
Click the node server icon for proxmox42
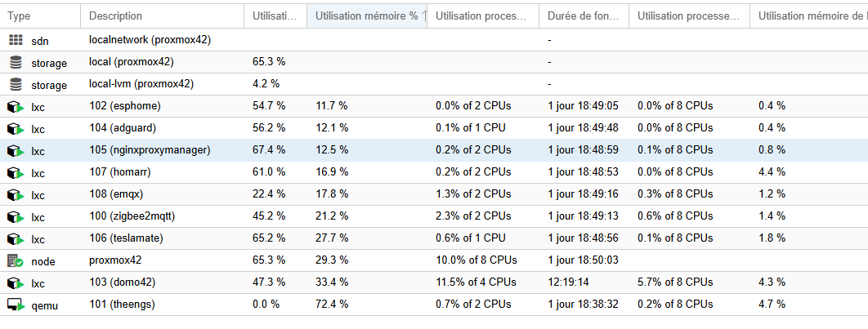point(16,260)
